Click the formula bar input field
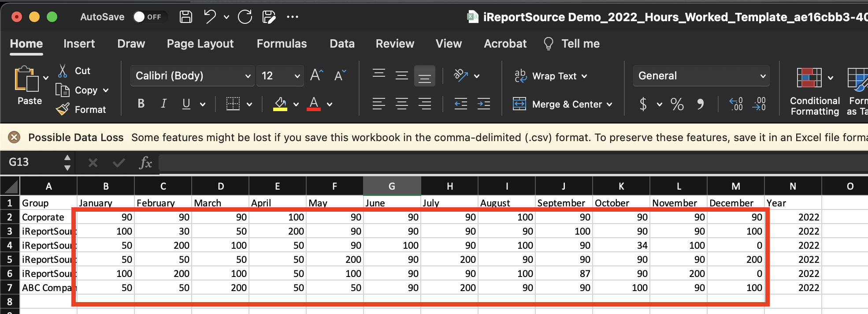 (513, 163)
